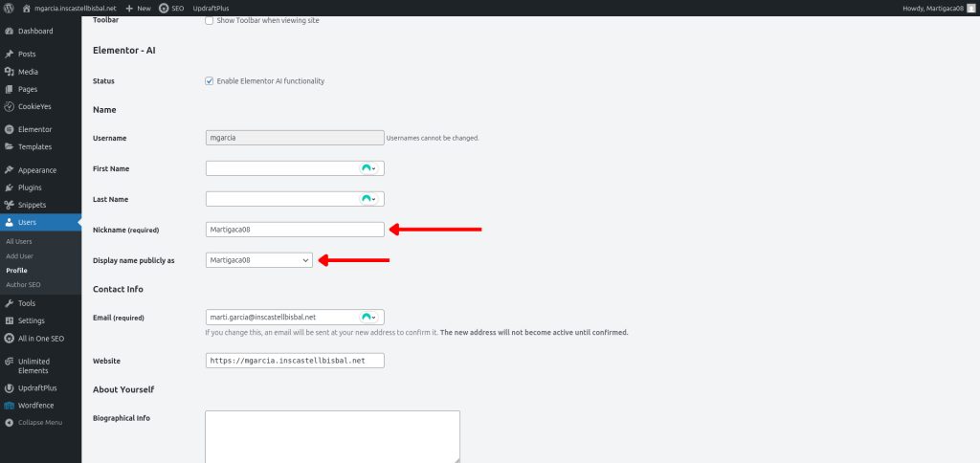
Task: Click into the Nickname input field
Action: [294, 230]
